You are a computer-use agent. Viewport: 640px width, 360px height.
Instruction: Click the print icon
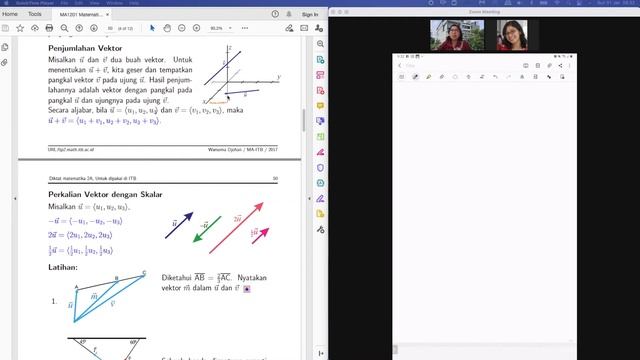click(x=49, y=28)
